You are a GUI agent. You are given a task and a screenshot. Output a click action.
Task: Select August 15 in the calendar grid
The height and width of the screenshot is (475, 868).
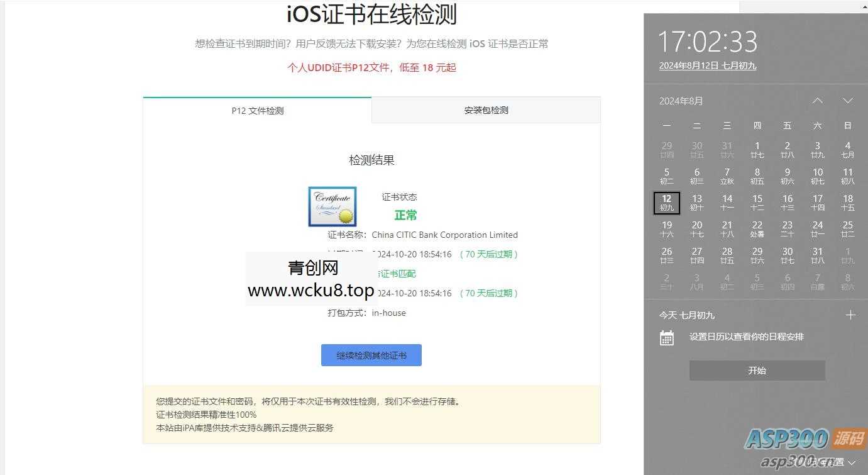click(757, 203)
